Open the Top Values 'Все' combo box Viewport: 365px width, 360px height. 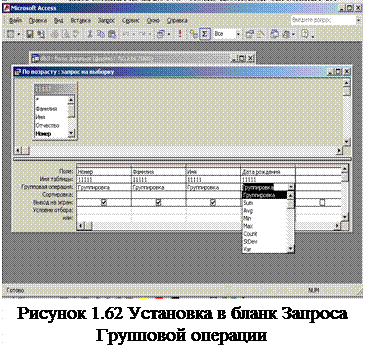coord(227,34)
